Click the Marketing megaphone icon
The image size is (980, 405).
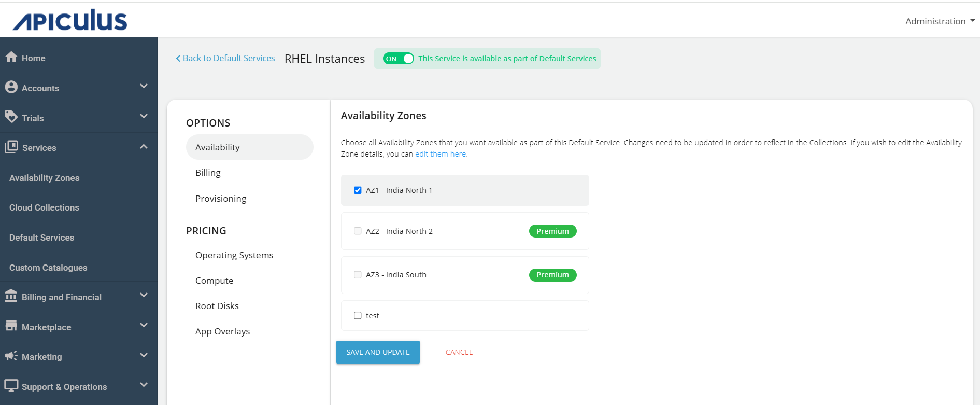[11, 356]
